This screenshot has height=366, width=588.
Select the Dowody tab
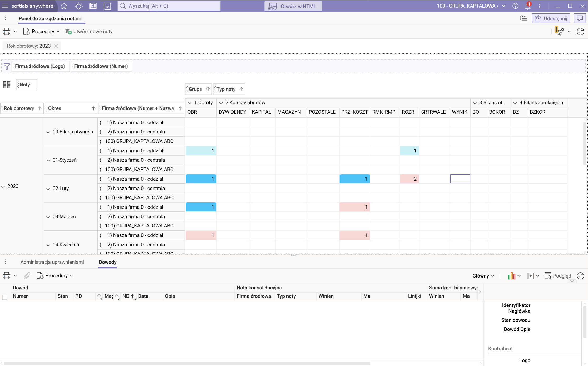(x=107, y=262)
